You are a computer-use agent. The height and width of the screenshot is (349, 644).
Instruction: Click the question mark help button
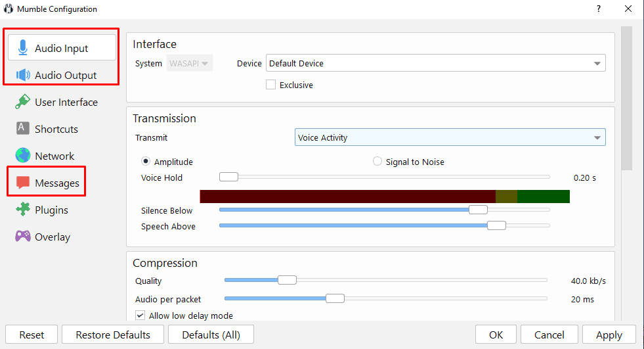click(x=599, y=9)
